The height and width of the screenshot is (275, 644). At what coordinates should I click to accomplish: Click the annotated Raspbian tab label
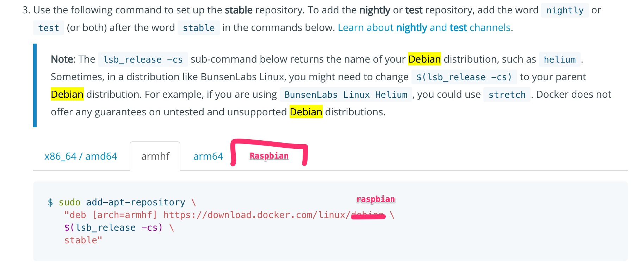pos(269,156)
